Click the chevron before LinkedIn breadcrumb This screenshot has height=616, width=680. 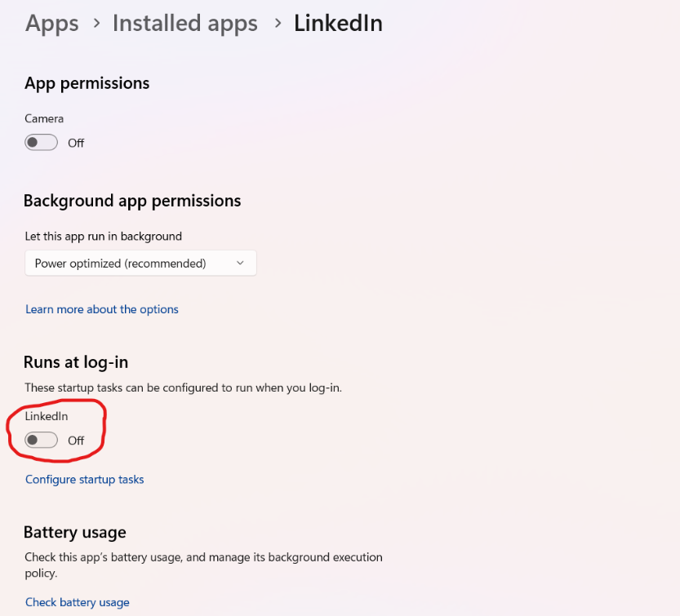[277, 24]
